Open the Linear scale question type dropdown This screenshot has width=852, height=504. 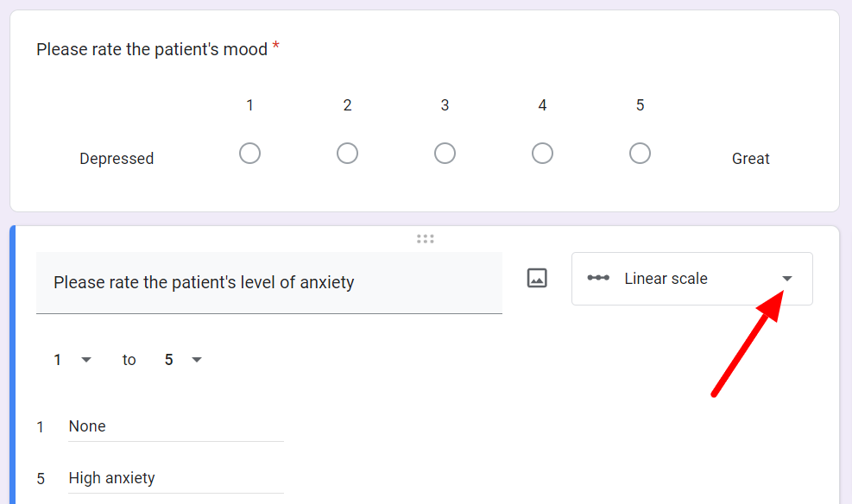(692, 279)
